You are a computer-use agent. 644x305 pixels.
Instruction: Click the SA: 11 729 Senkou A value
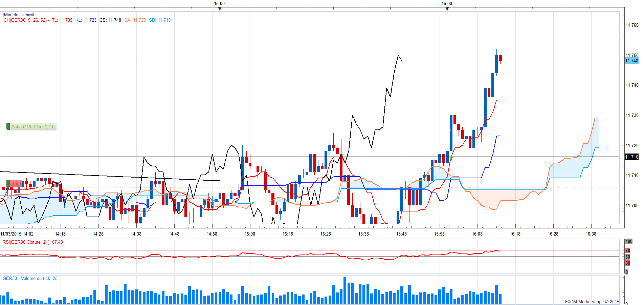[x=135, y=20]
